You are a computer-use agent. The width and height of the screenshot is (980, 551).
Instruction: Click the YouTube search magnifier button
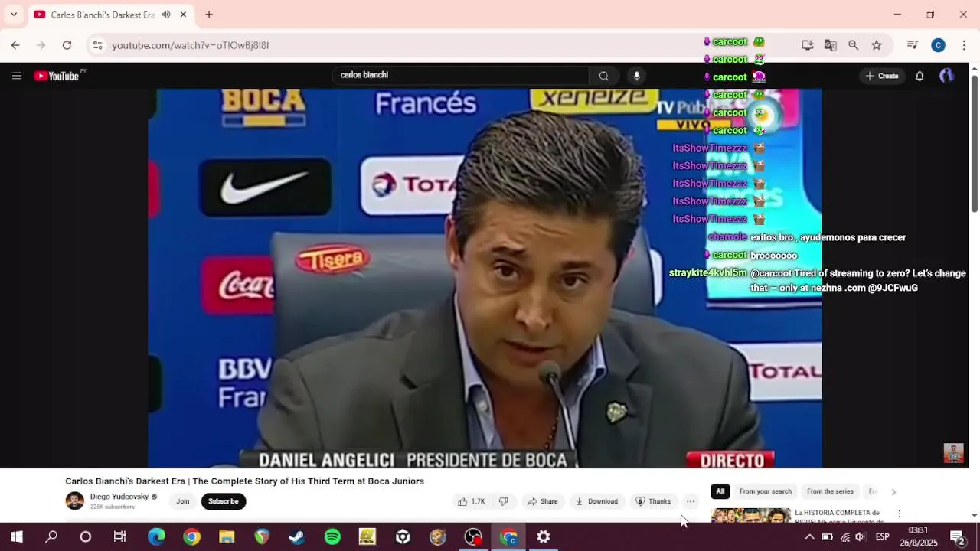coord(603,76)
